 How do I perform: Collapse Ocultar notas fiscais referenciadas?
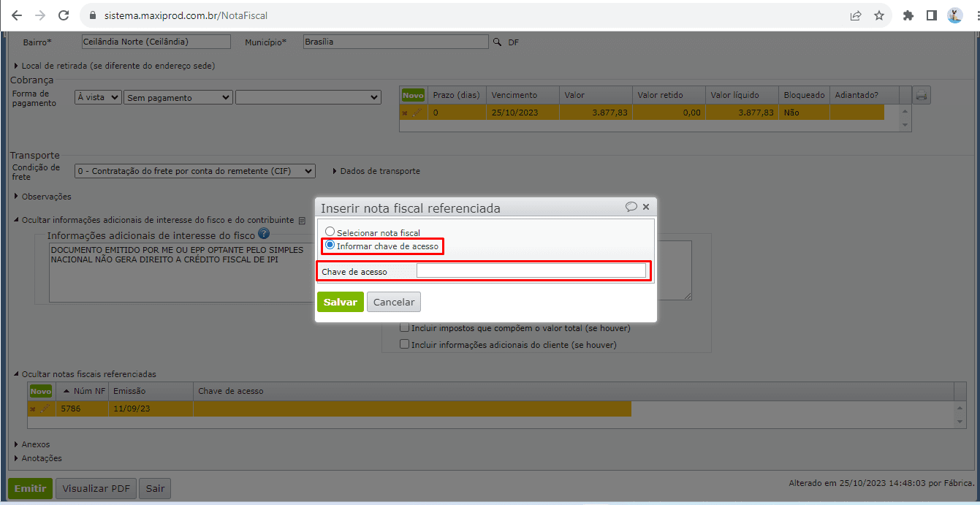click(85, 374)
